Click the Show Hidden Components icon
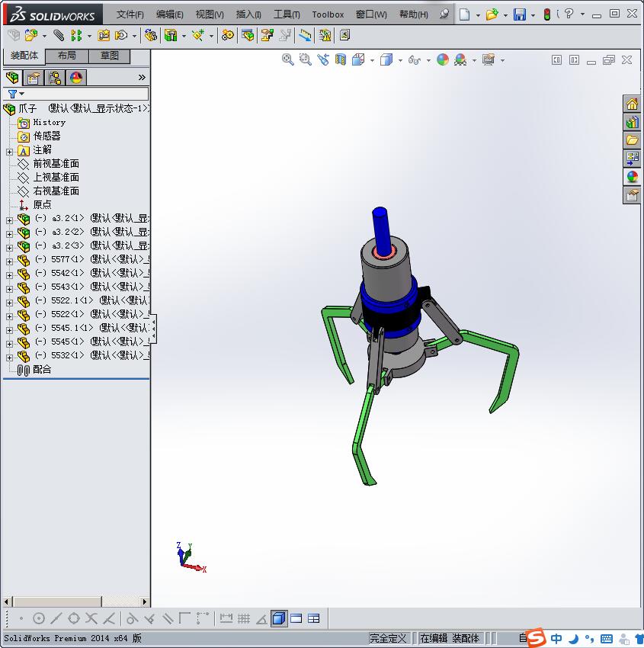Viewport: 644px width, 648px height. pyautogui.click(x=151, y=36)
